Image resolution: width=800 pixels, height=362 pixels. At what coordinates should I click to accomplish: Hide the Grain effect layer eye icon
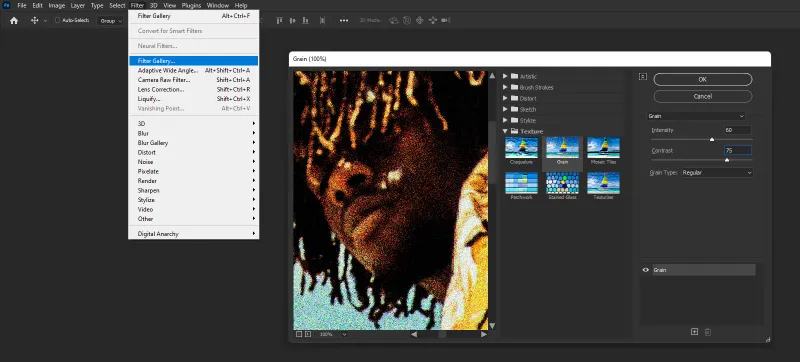click(x=646, y=270)
